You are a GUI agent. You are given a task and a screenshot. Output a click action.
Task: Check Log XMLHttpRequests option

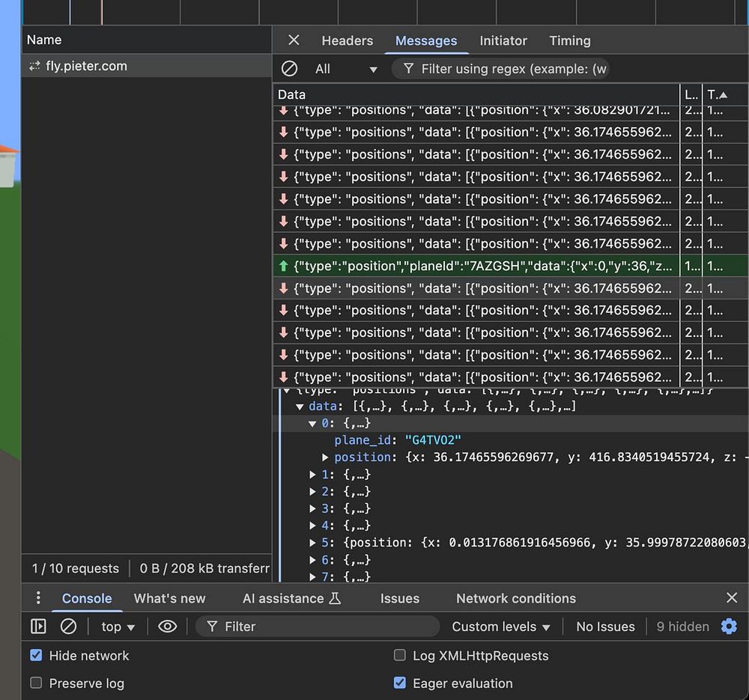(x=400, y=656)
